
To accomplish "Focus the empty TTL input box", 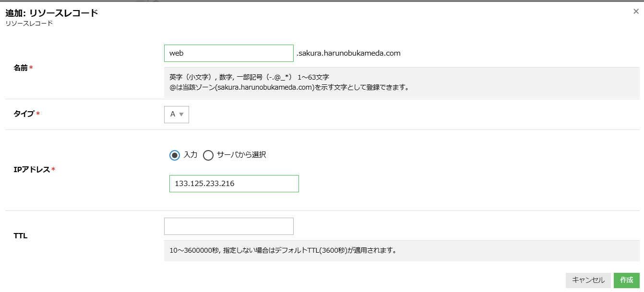I will [228, 226].
